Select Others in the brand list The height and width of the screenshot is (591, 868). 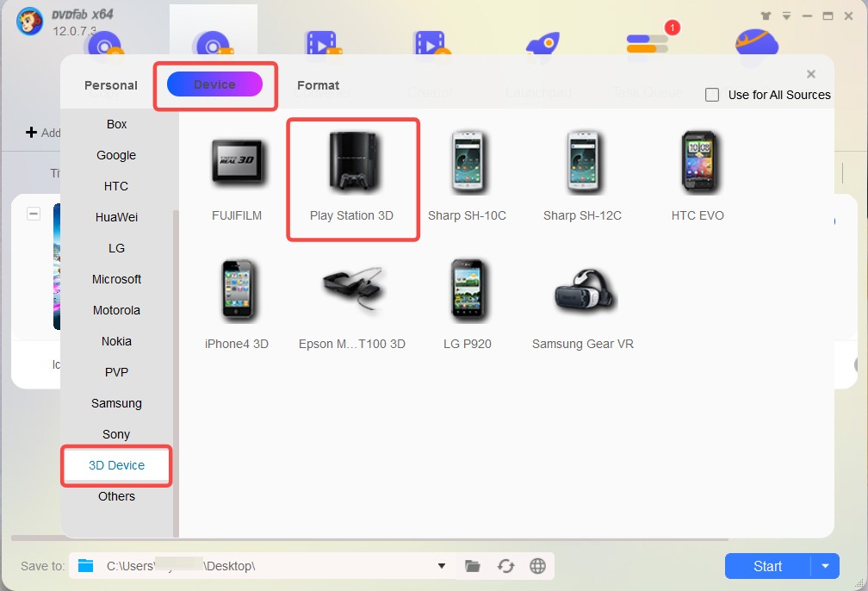(x=117, y=496)
